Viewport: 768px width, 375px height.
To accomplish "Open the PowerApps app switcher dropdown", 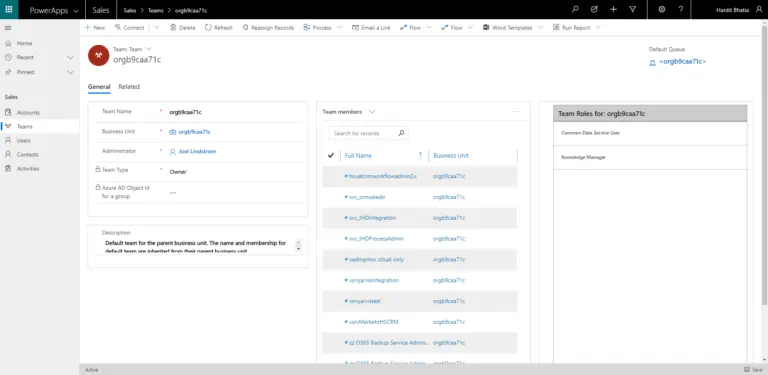I will pyautogui.click(x=75, y=11).
